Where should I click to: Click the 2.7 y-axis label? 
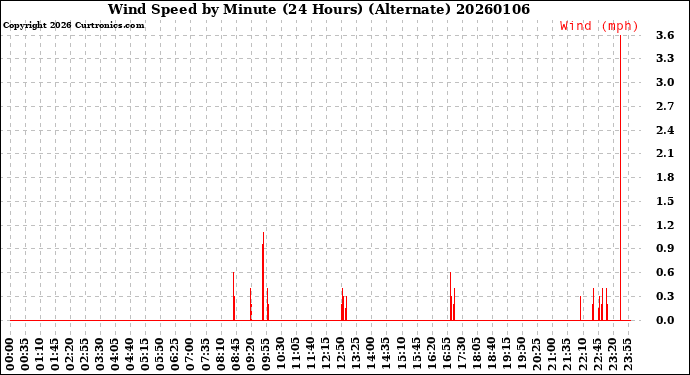[665, 106]
